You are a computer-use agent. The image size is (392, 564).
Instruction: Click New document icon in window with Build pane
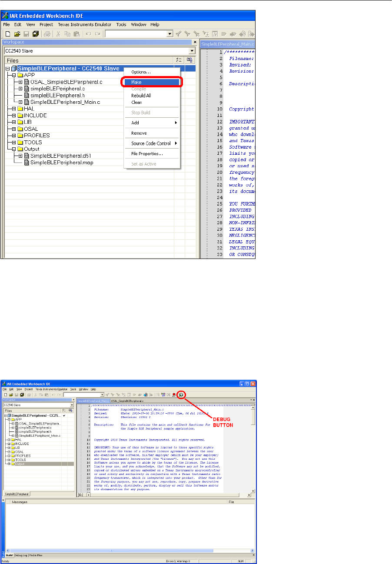[x=5, y=395]
